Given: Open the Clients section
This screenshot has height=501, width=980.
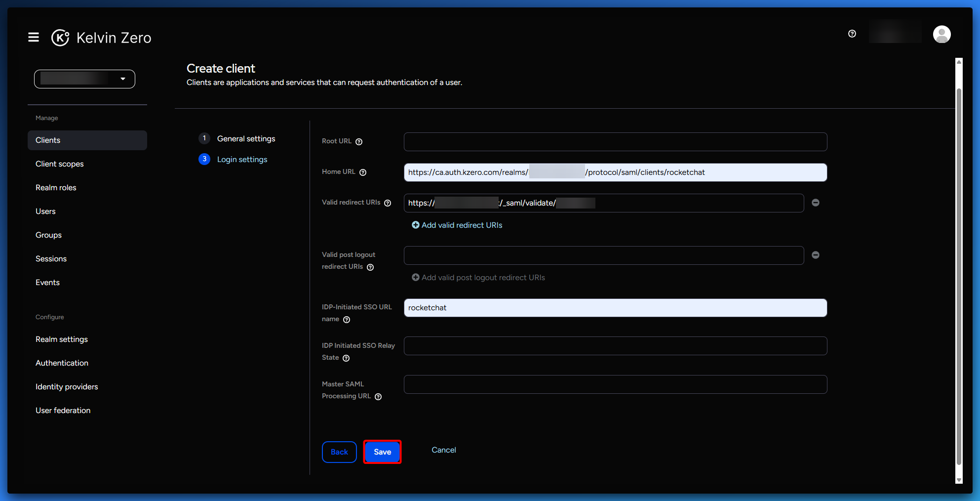Looking at the screenshot, I should (x=87, y=140).
